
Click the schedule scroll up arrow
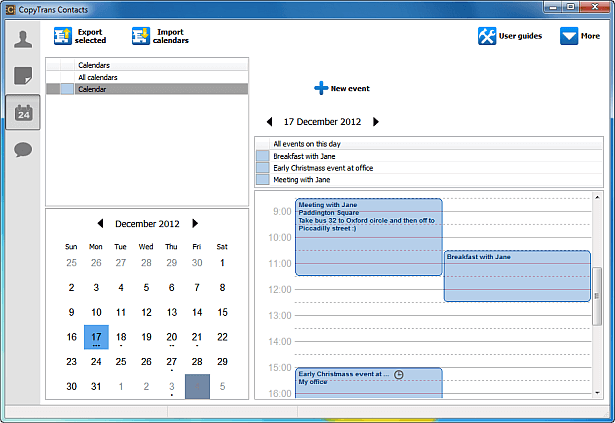tap(597, 197)
